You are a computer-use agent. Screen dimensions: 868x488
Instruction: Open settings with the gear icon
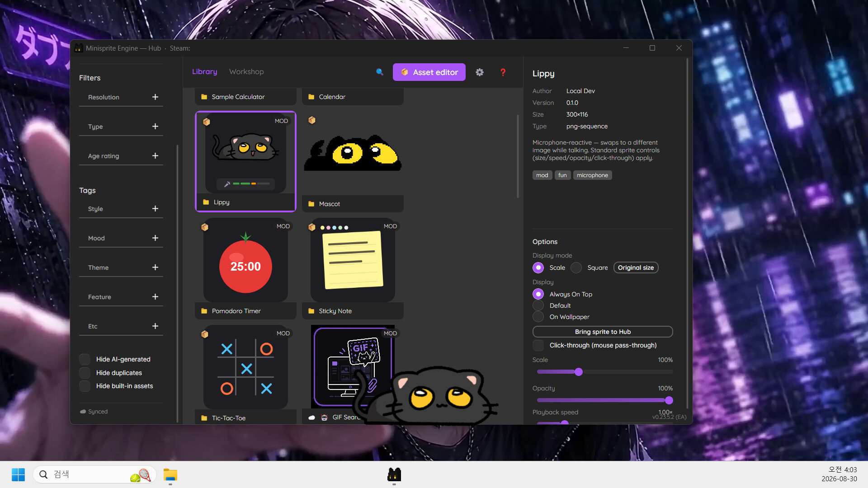pyautogui.click(x=480, y=72)
